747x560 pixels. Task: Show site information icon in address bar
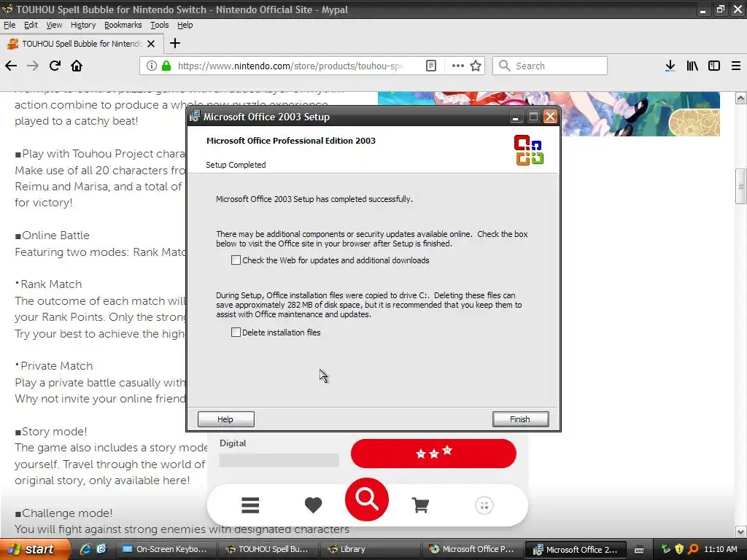click(152, 66)
